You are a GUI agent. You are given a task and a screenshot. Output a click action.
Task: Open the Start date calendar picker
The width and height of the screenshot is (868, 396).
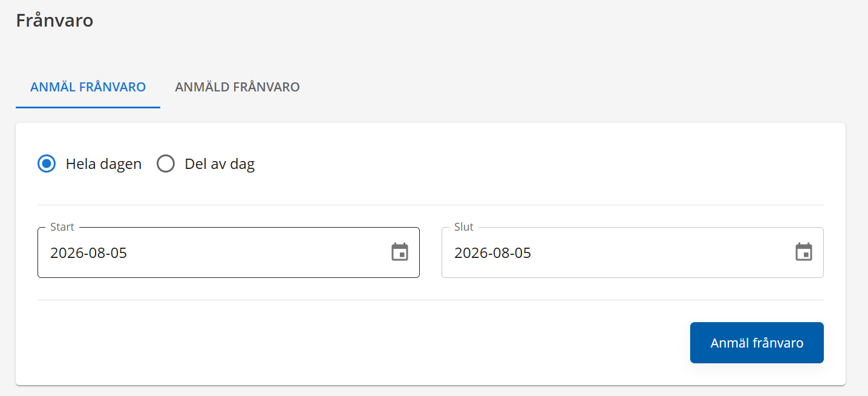(x=400, y=252)
